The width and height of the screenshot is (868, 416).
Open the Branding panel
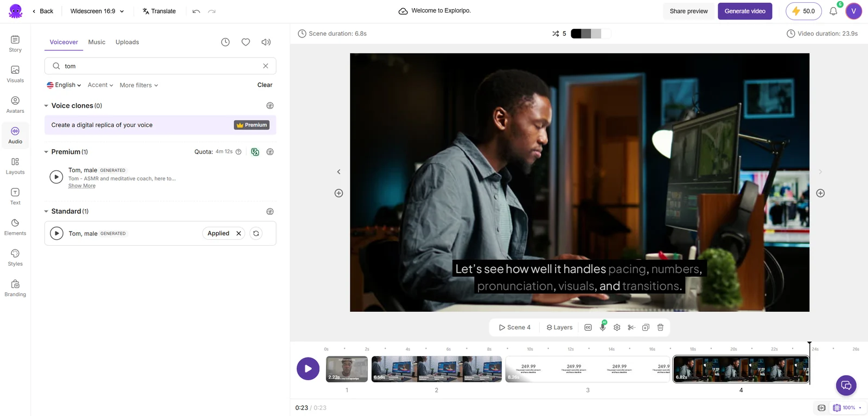point(15,289)
